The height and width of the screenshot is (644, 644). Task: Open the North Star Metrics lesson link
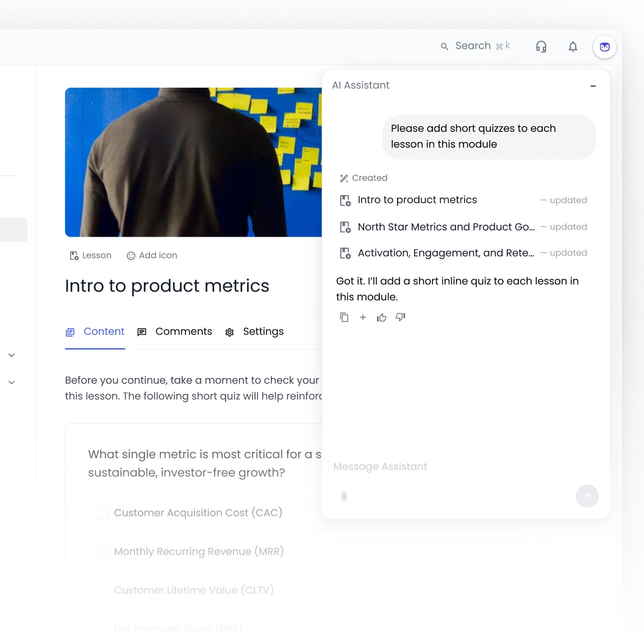pyautogui.click(x=446, y=226)
